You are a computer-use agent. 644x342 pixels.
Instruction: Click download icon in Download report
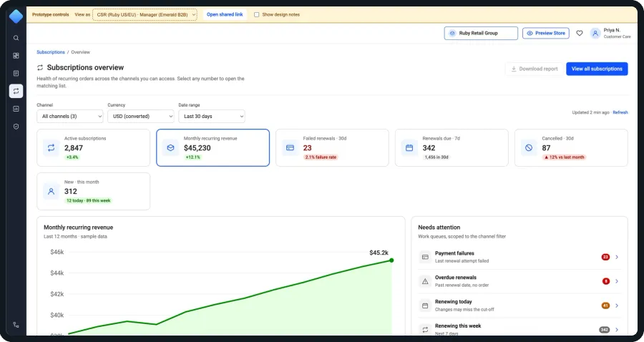point(513,69)
